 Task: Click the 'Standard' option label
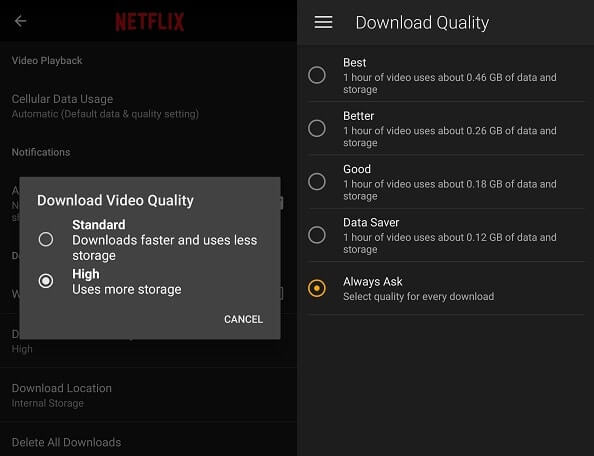(98, 225)
